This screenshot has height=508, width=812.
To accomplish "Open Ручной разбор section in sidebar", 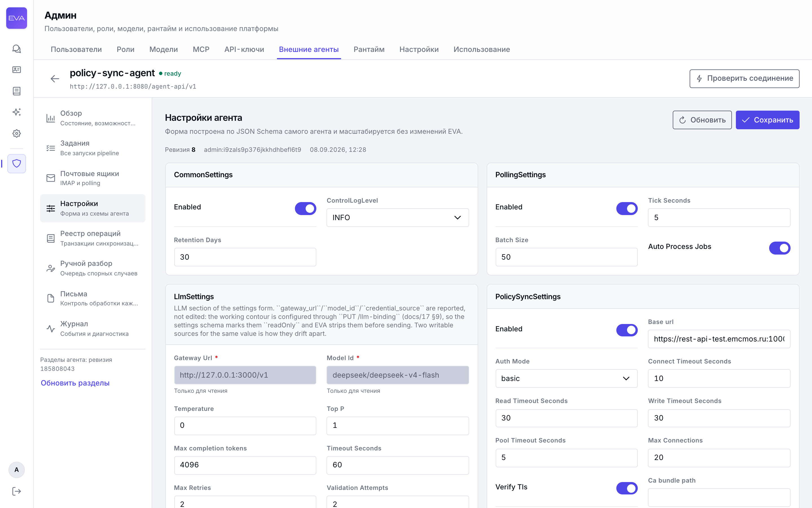I will pos(92,268).
